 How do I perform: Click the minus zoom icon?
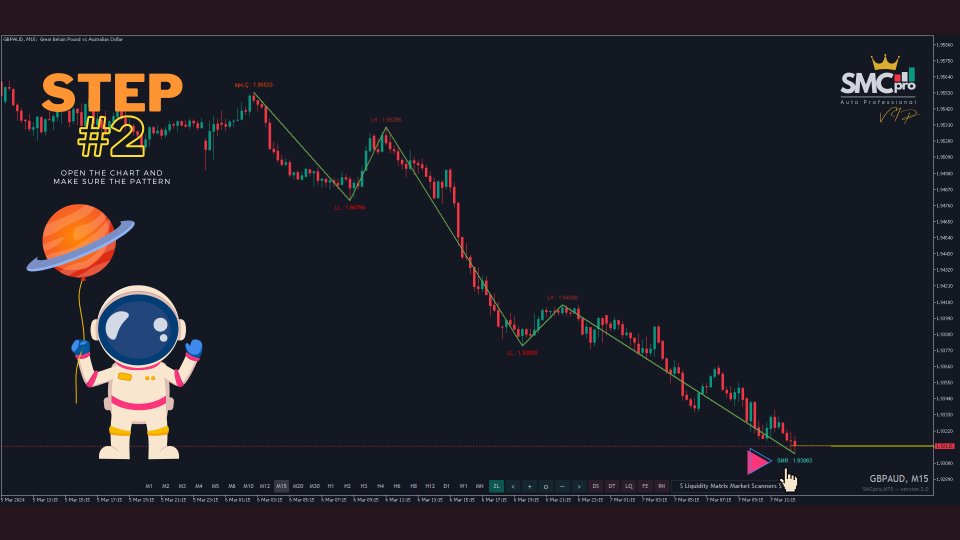pos(562,485)
